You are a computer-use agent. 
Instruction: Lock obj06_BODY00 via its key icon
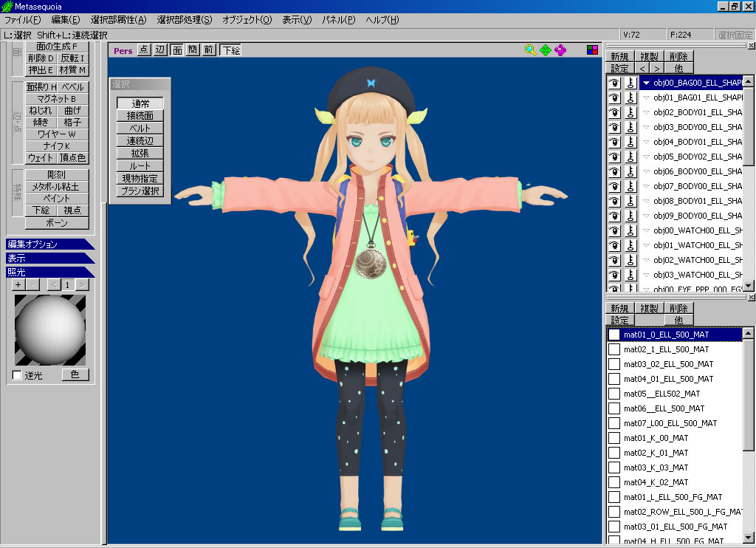[x=630, y=172]
